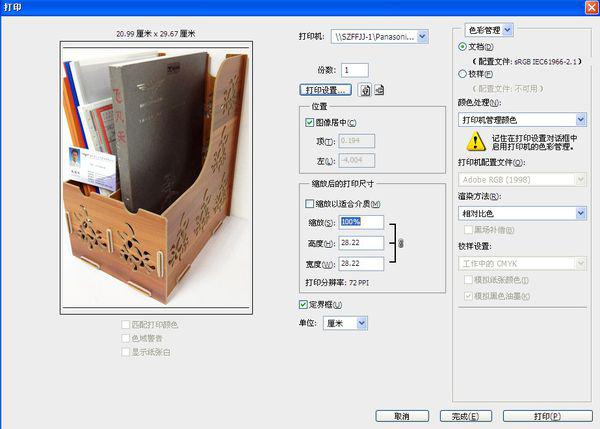Click the 缩放(S) field showing 100%
Viewport: 600px width, 429px height.
361,222
